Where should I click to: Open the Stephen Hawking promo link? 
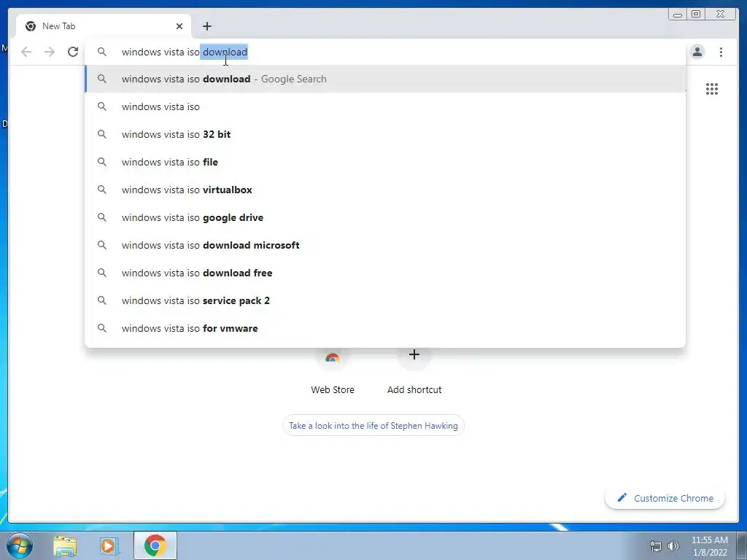373,425
